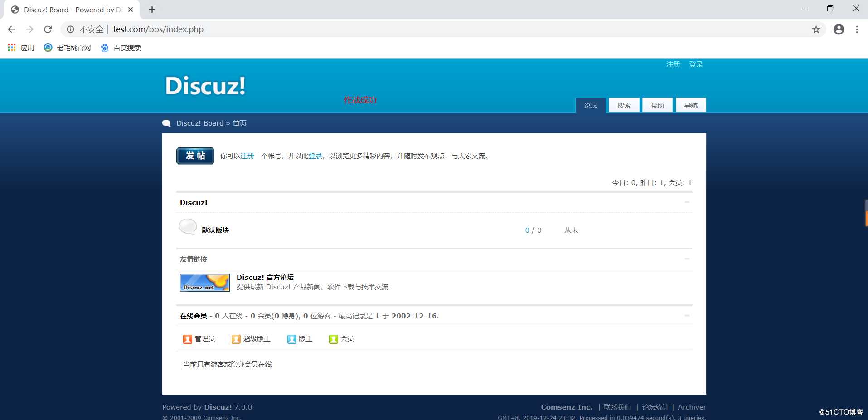Viewport: 868px width, 420px height.
Task: Click the 今日: 0, 昨日: 1, 会员: 1 stats text
Action: click(x=652, y=183)
